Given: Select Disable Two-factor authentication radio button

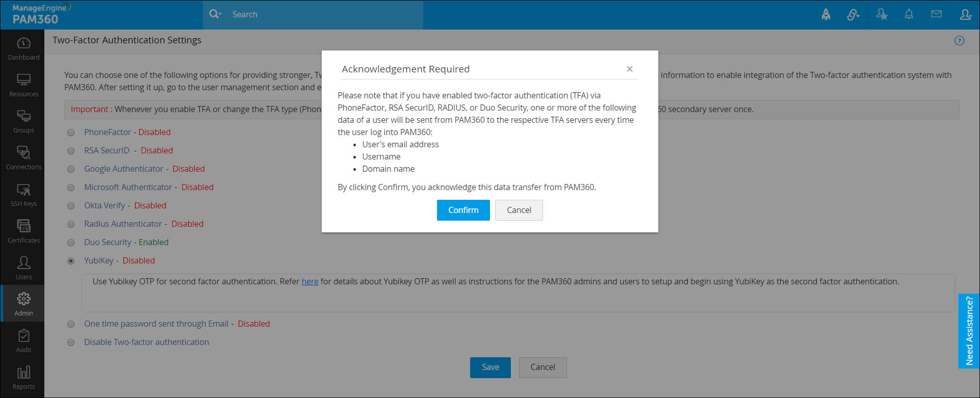Looking at the screenshot, I should coord(71,342).
